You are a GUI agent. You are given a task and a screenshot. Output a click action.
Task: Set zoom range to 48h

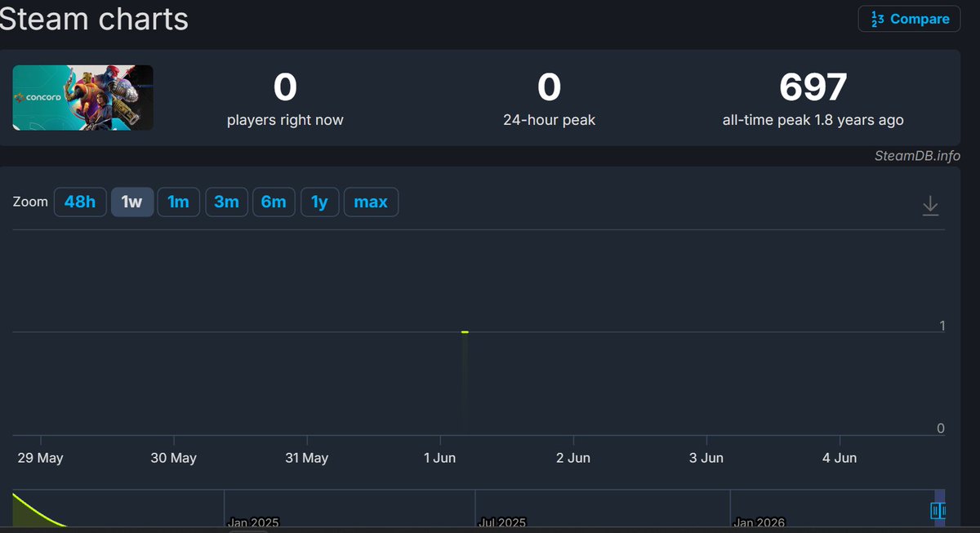point(80,202)
